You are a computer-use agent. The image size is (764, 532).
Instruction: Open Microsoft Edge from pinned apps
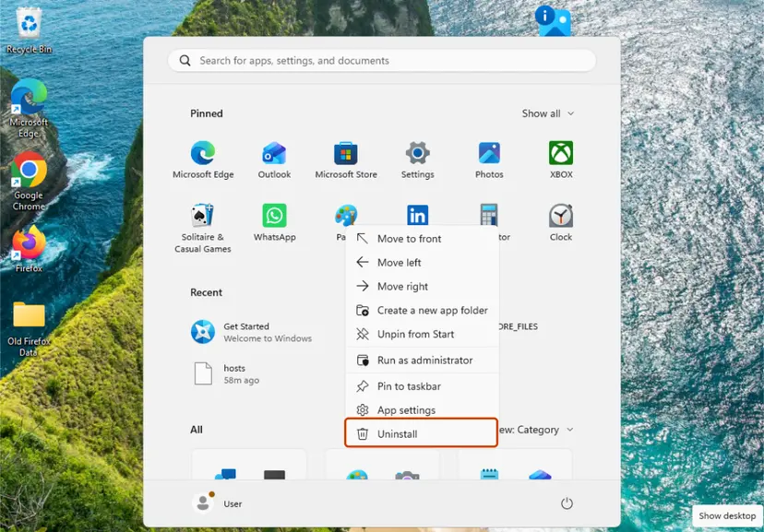[203, 160]
